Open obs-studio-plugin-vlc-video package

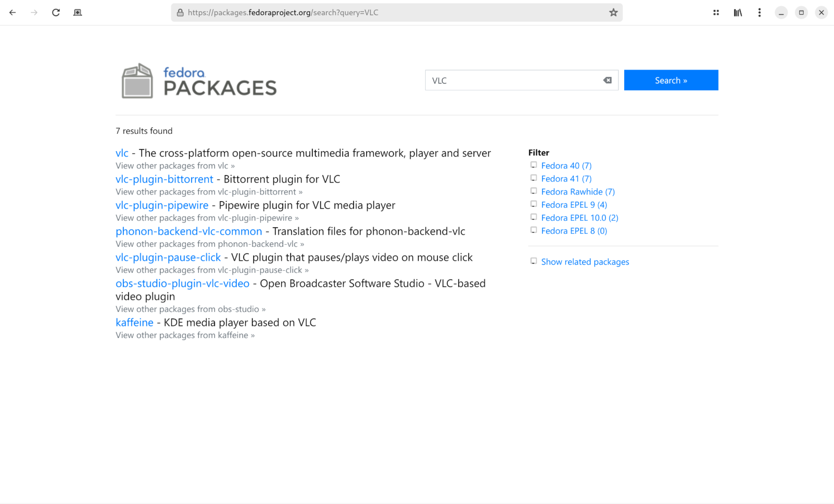coord(182,283)
